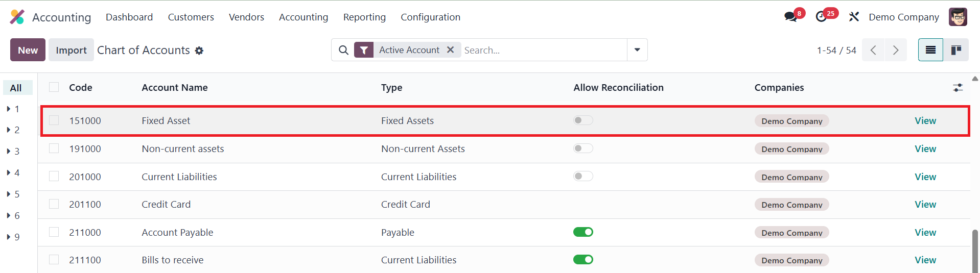Open the activities clock icon

tap(822, 17)
